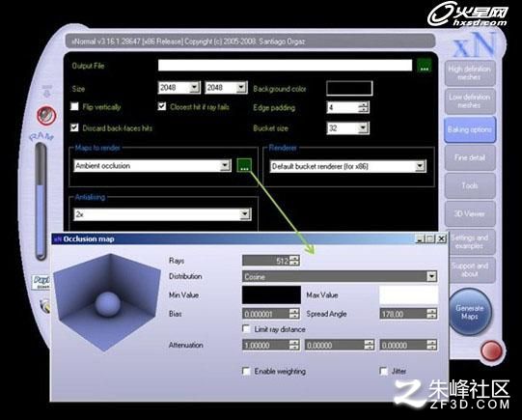Viewport: 522px width, 420px height.
Task: Expand the Cosine distribution dropdown
Action: [431, 276]
